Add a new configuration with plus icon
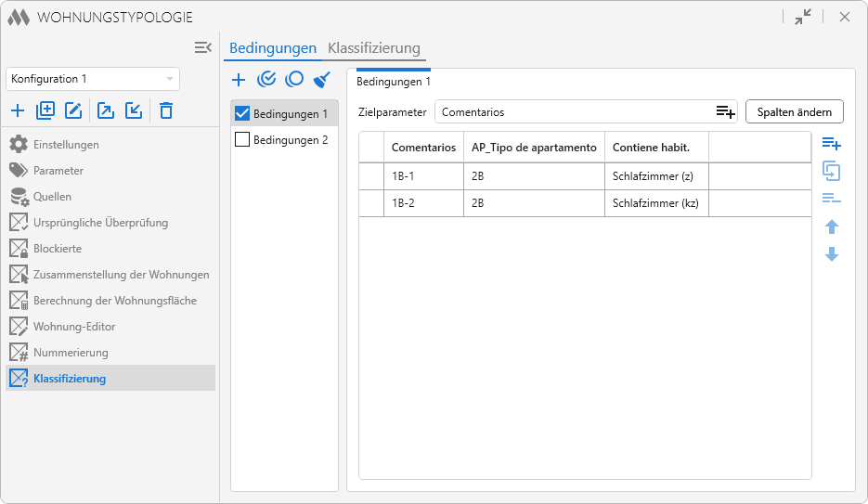 coord(18,111)
